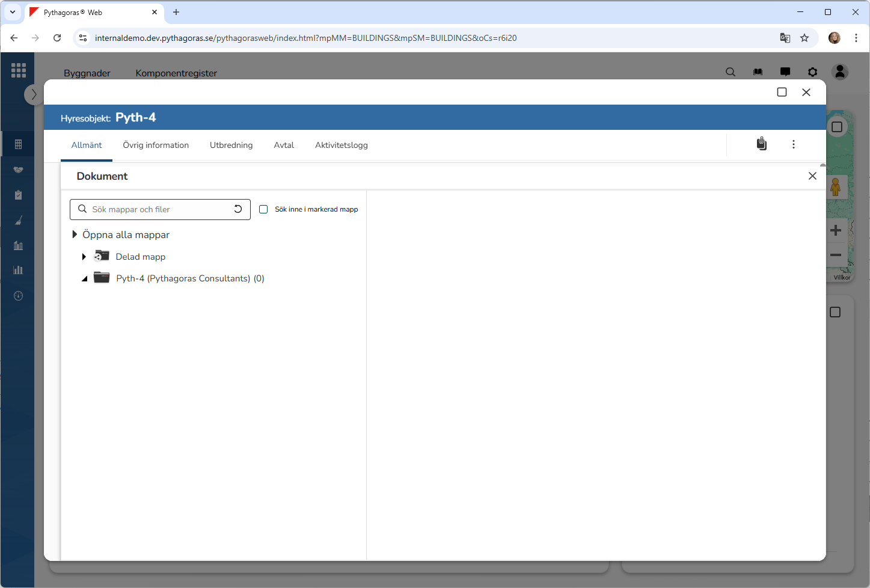Expand Öppna alla mappar triangle
The height and width of the screenshot is (588, 870).
point(75,234)
